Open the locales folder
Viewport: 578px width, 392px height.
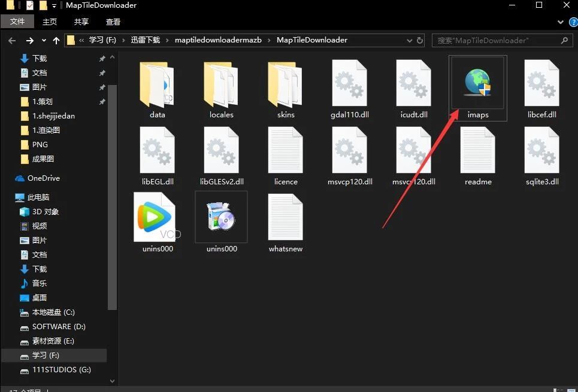pos(221,85)
